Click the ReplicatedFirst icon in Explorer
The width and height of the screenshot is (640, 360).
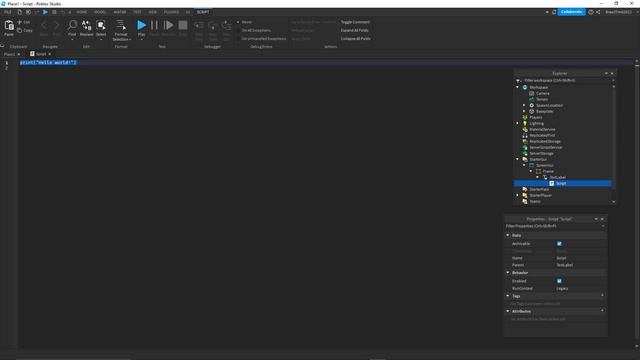point(525,135)
